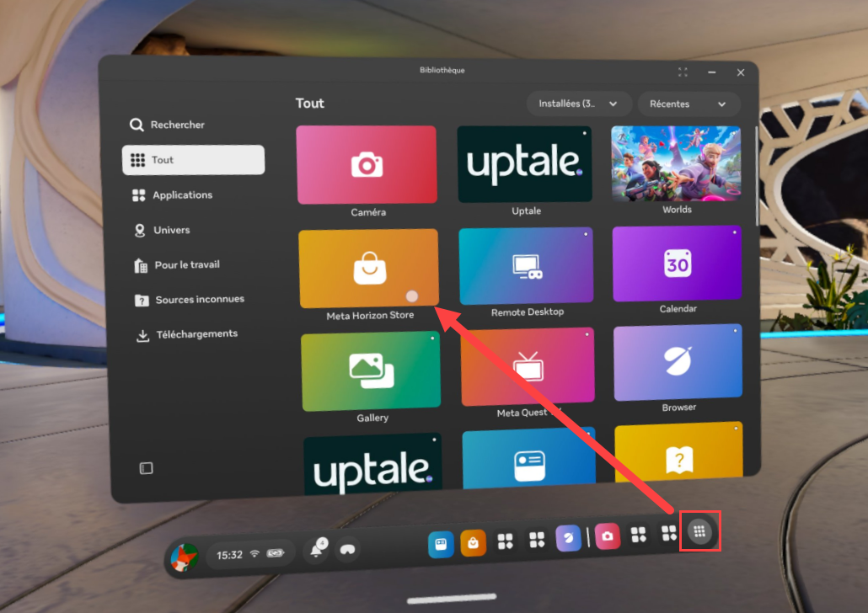This screenshot has height=613, width=868.
Task: Open the yellow help book tile
Action: click(x=679, y=452)
